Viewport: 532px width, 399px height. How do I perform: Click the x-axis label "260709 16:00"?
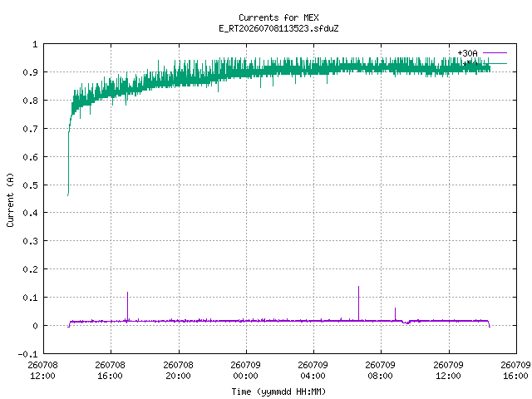(515, 370)
